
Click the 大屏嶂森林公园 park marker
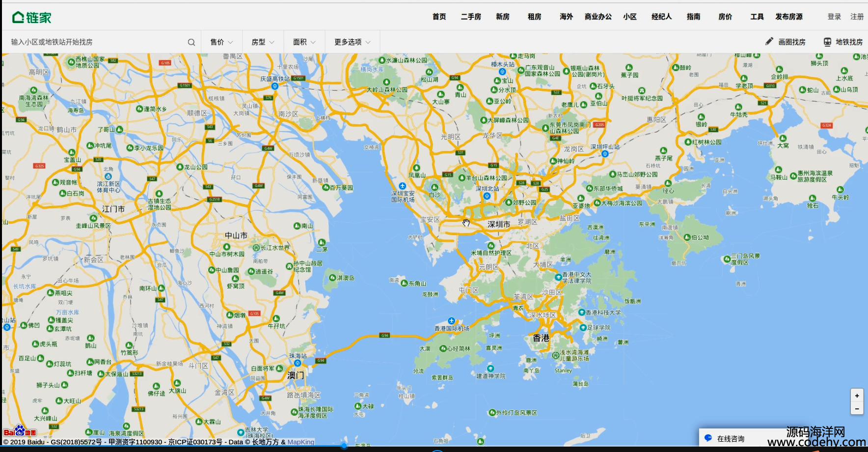pyautogui.click(x=483, y=120)
